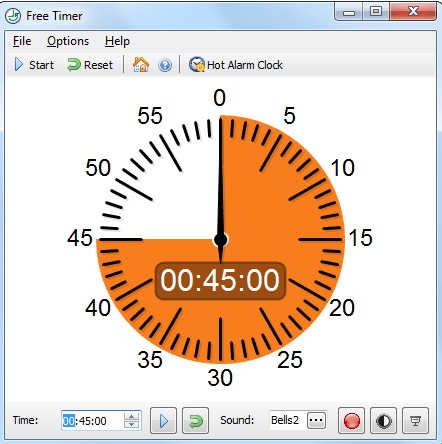Click Start in the toolbar
This screenshot has width=442, height=444.
(x=34, y=65)
